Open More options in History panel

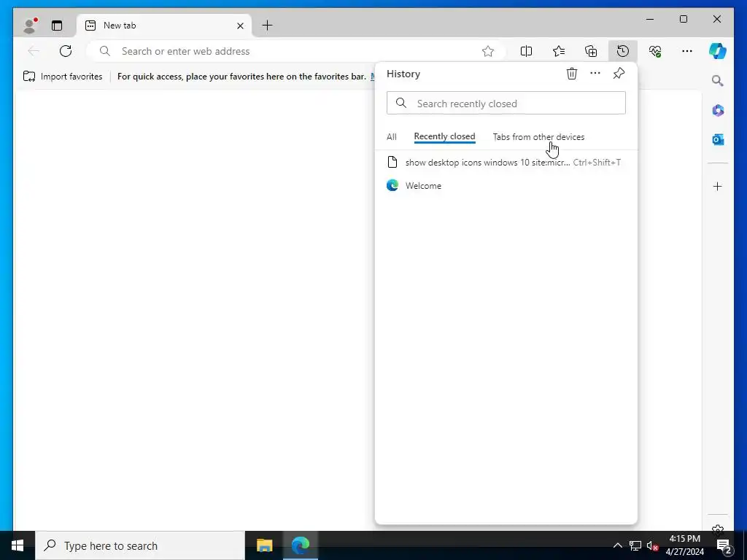coord(595,74)
